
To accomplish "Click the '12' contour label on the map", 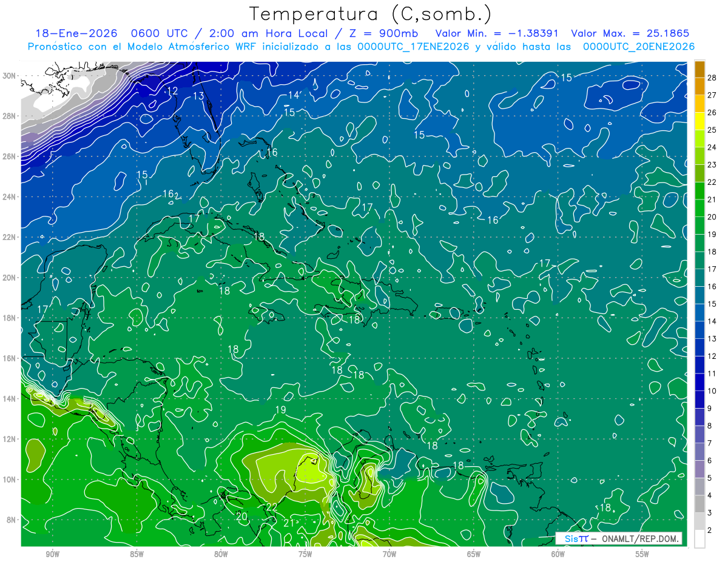I will (x=172, y=91).
